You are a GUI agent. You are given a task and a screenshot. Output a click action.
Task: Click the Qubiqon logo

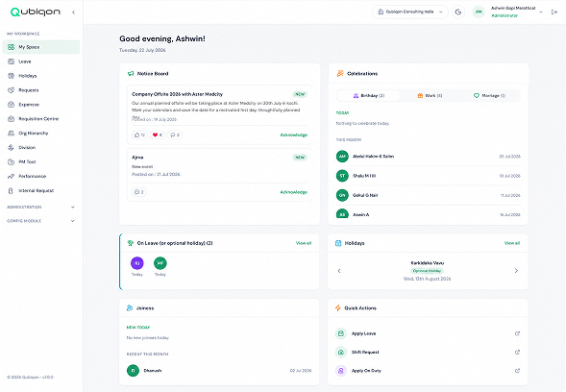pyautogui.click(x=36, y=12)
